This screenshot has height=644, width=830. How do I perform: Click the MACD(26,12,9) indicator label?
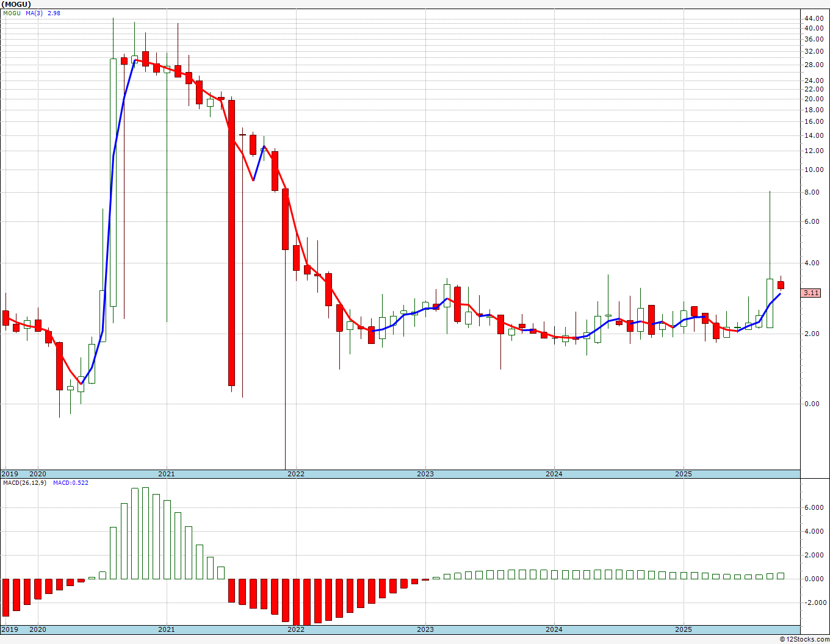[24, 483]
